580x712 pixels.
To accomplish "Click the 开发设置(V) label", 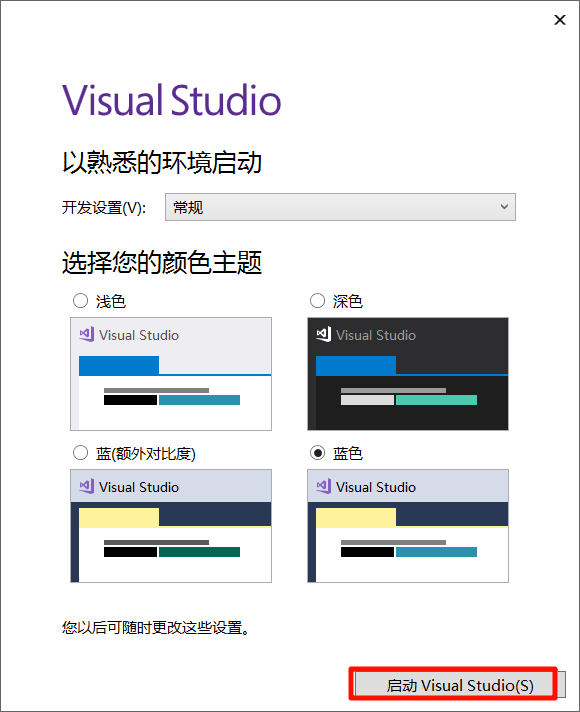I will 104,208.
